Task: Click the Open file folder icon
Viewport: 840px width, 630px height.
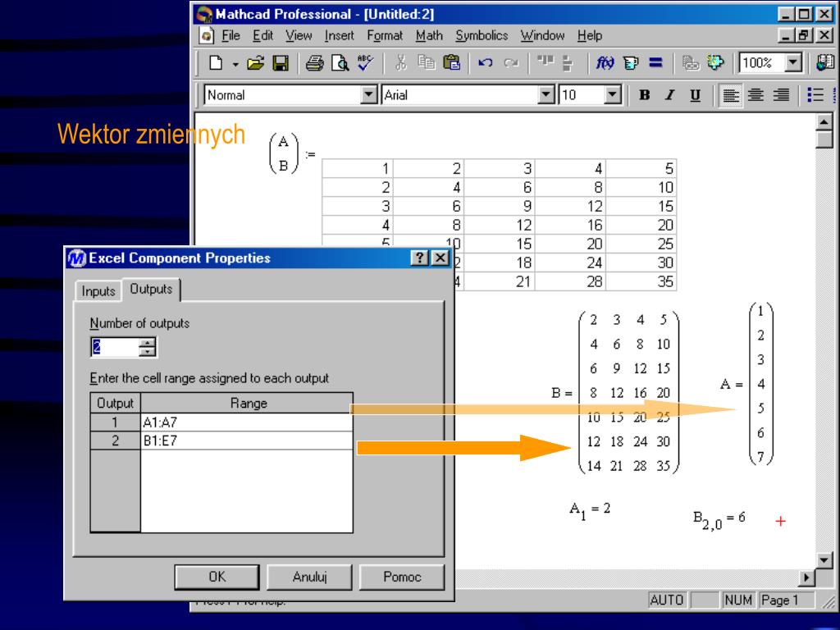Action: 256,63
